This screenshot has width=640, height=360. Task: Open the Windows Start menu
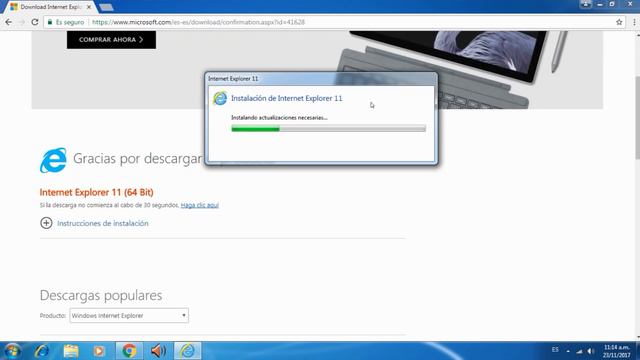coord(12,351)
